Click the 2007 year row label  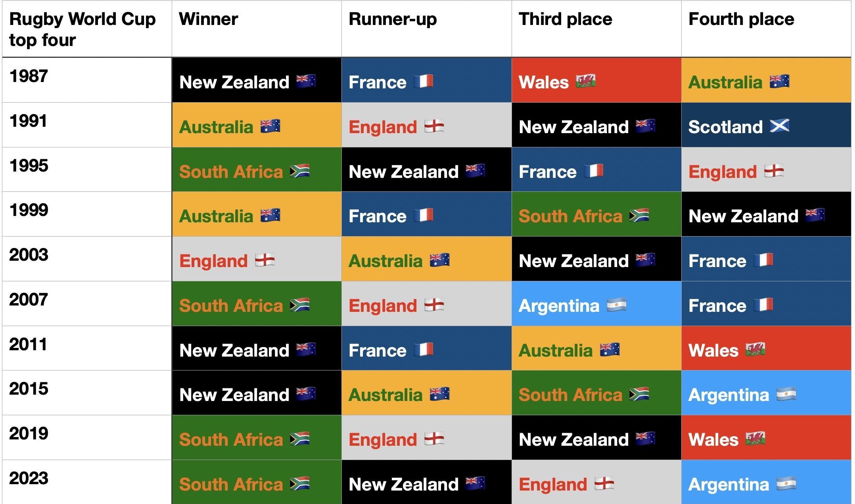point(29,300)
